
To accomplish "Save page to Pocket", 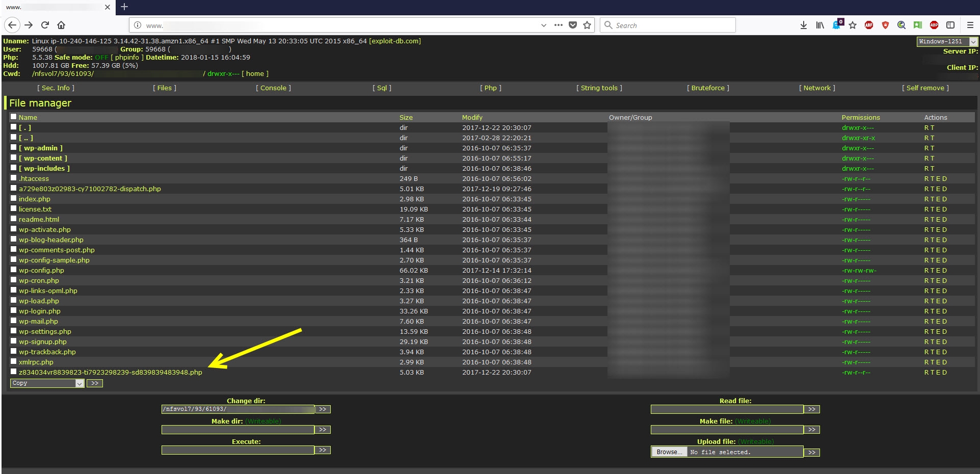I will click(x=573, y=25).
